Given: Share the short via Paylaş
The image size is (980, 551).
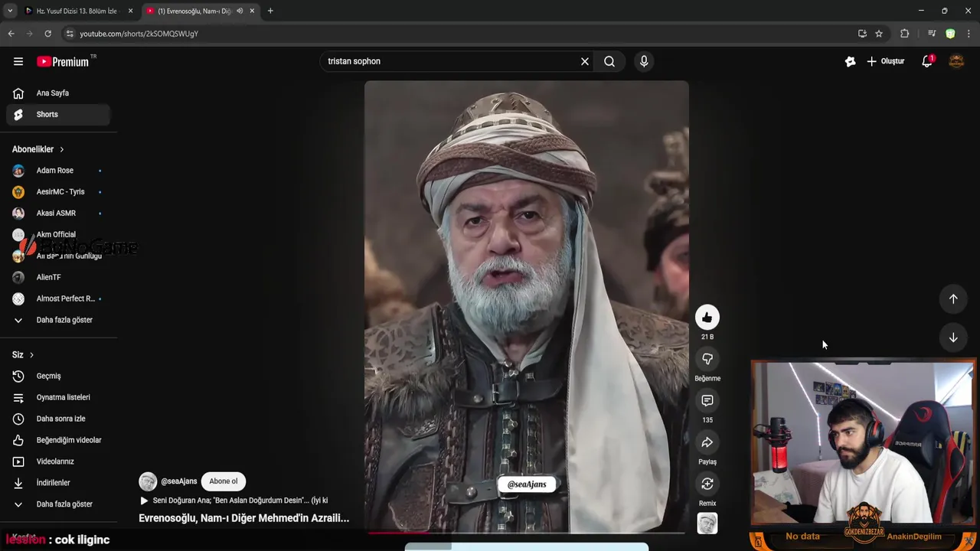Looking at the screenshot, I should click(x=707, y=442).
